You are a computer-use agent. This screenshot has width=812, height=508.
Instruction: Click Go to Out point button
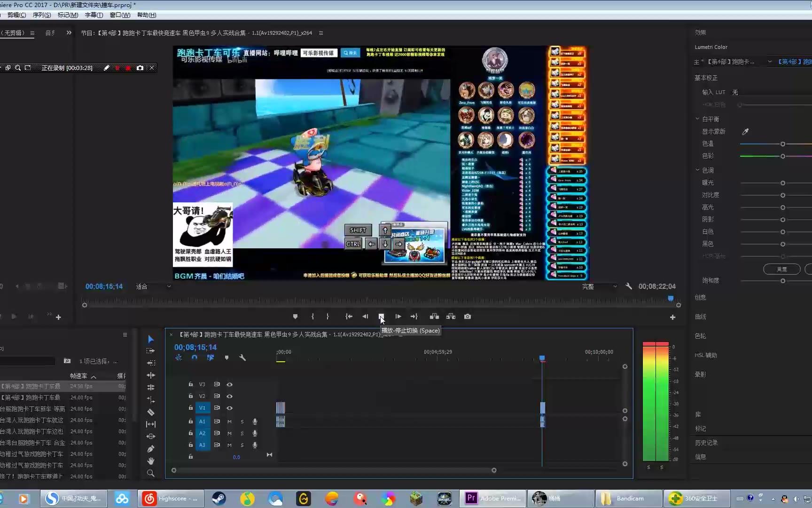tap(414, 317)
